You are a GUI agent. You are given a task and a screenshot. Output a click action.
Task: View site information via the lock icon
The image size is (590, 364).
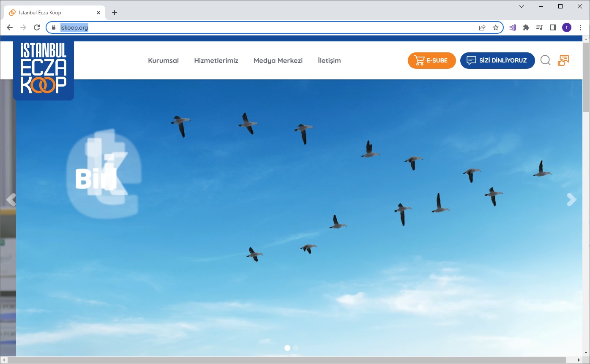pyautogui.click(x=53, y=27)
